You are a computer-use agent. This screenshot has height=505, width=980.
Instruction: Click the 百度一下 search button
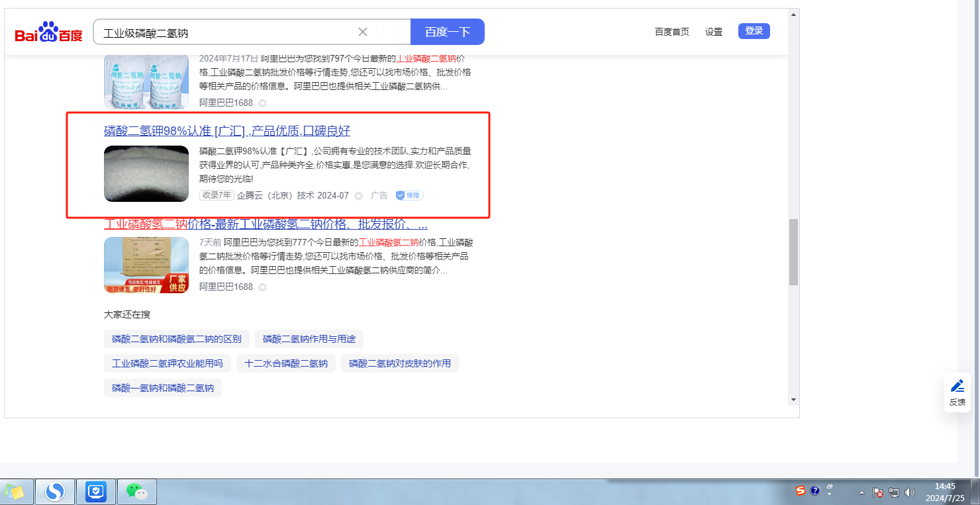448,32
